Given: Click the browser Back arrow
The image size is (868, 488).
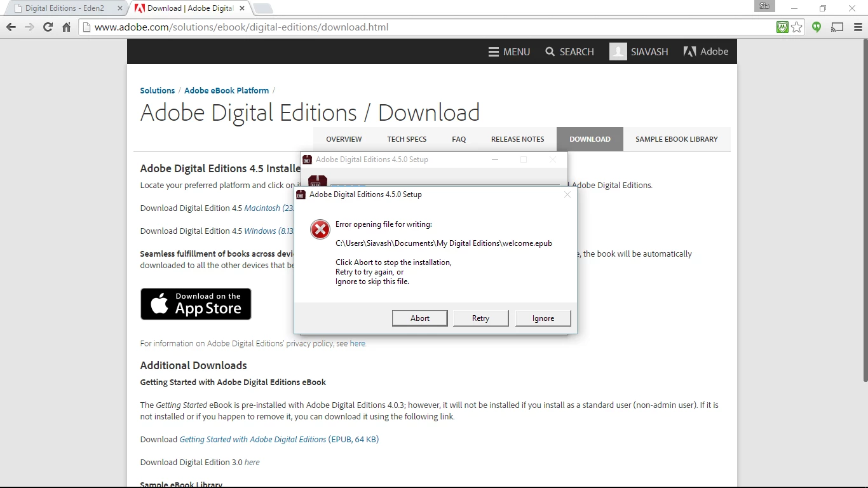Looking at the screenshot, I should coord(11,27).
